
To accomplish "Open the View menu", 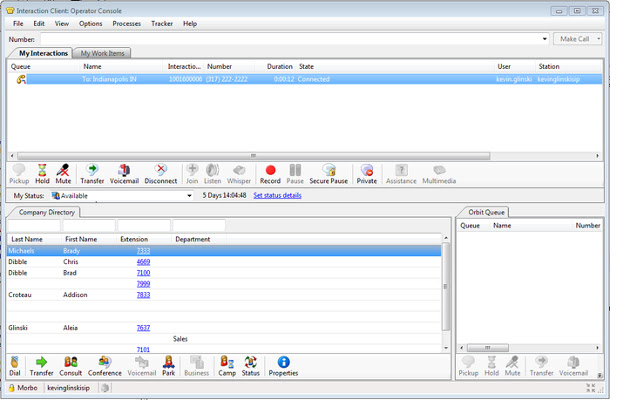I will tap(62, 24).
